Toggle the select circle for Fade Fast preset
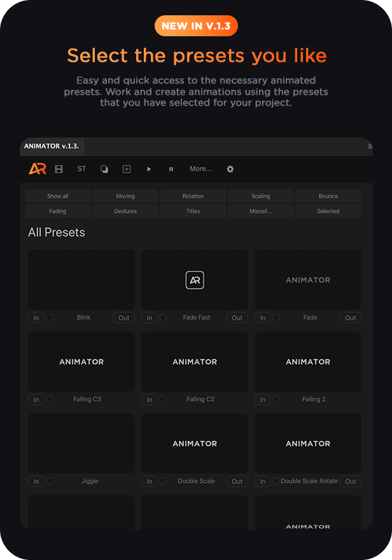 pos(163,317)
